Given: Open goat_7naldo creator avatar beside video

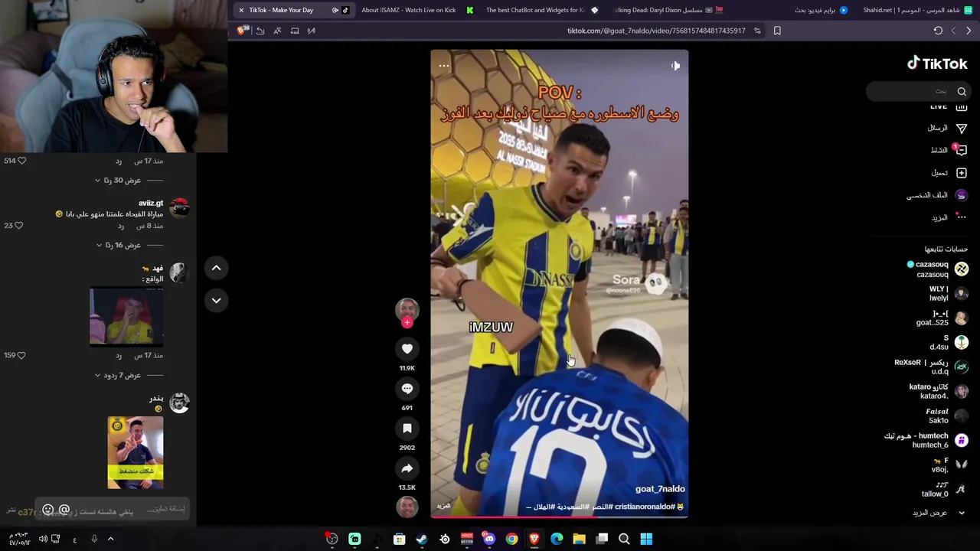Looking at the screenshot, I should [x=407, y=309].
